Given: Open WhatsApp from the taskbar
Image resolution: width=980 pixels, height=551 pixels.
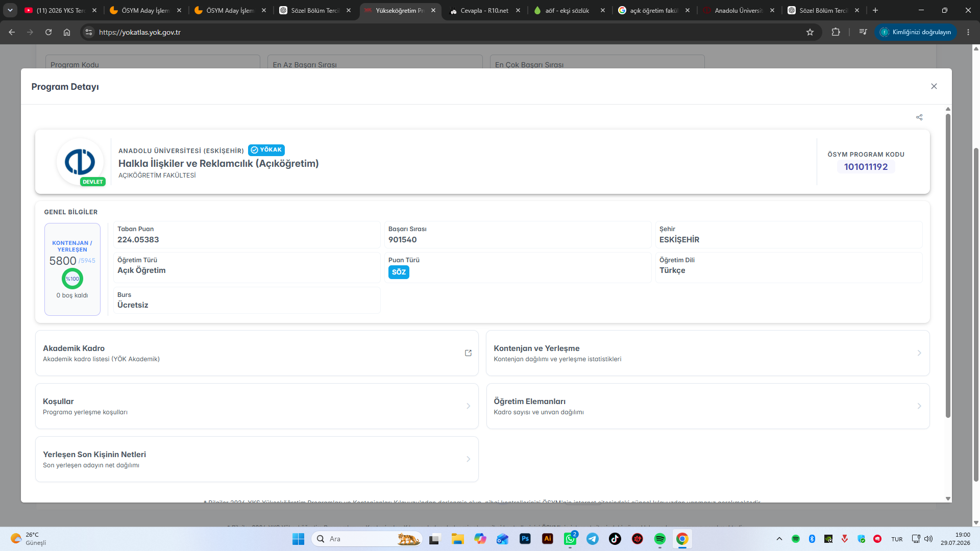Looking at the screenshot, I should [570, 539].
